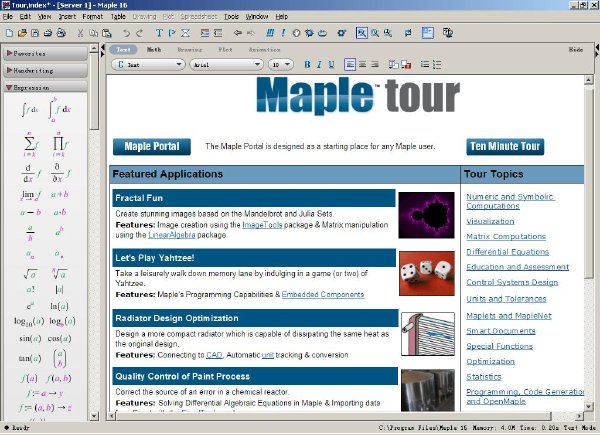Insert the limit template from Expression palette
This screenshot has width=600, height=435.
(31, 195)
